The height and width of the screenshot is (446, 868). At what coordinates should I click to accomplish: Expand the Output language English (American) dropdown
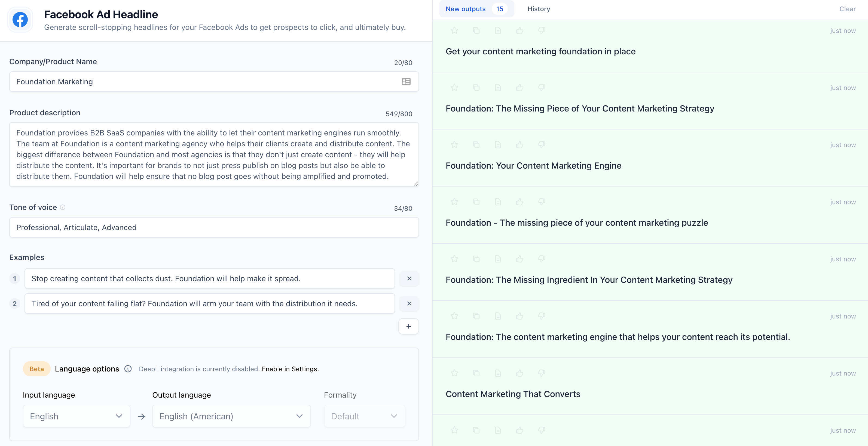coord(231,416)
